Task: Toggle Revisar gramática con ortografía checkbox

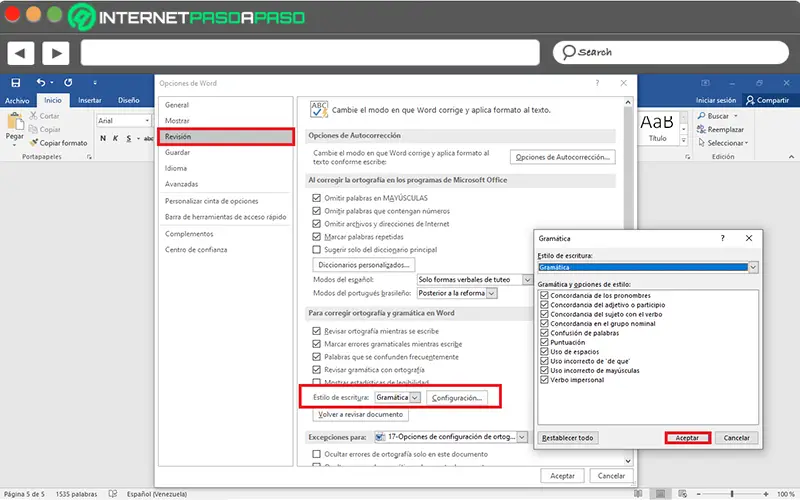Action: (316, 370)
